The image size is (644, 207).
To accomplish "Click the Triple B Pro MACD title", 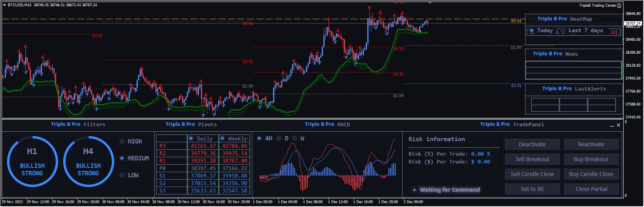I will tap(327, 124).
